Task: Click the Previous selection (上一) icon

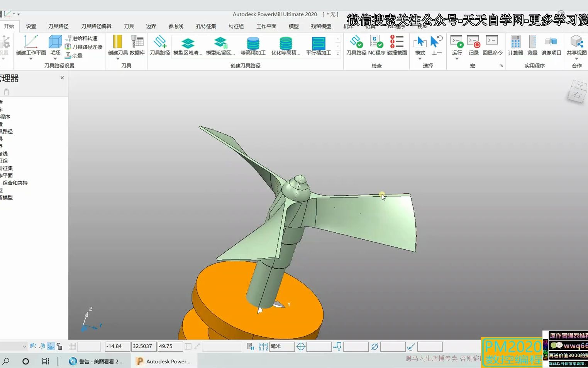Action: pos(437,42)
